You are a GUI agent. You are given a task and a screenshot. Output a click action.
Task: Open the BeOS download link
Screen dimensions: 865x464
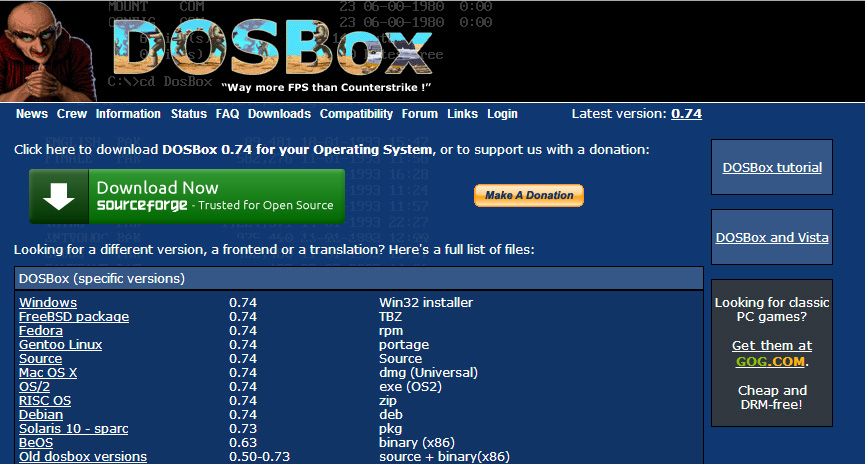point(36,442)
